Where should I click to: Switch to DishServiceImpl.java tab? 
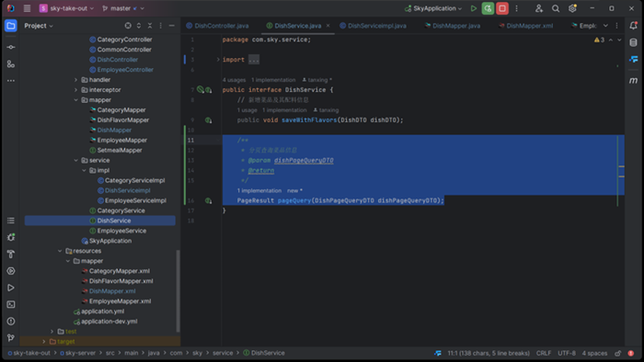pyautogui.click(x=373, y=26)
